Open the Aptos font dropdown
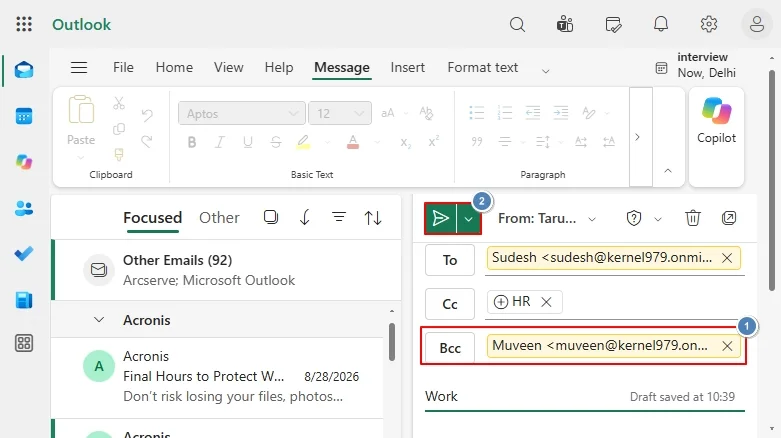Screen dimensions: 781x438 coord(242,114)
